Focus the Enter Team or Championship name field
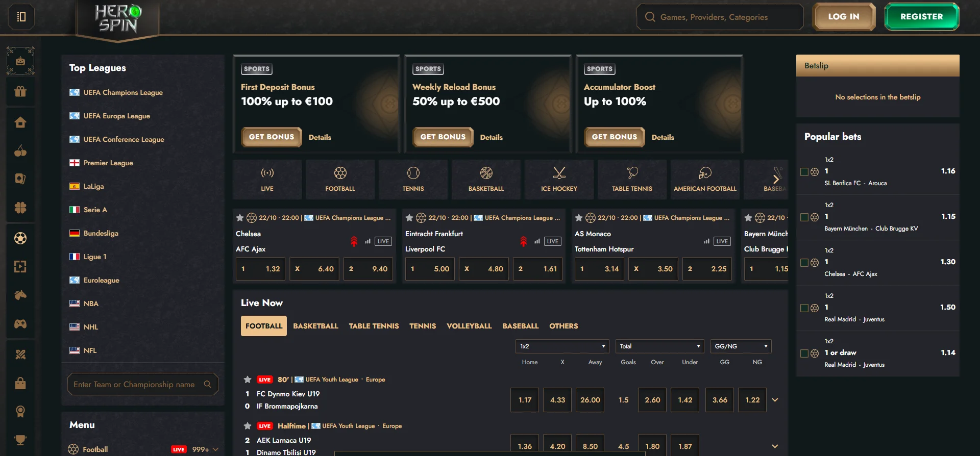This screenshot has height=456, width=980. [143, 384]
